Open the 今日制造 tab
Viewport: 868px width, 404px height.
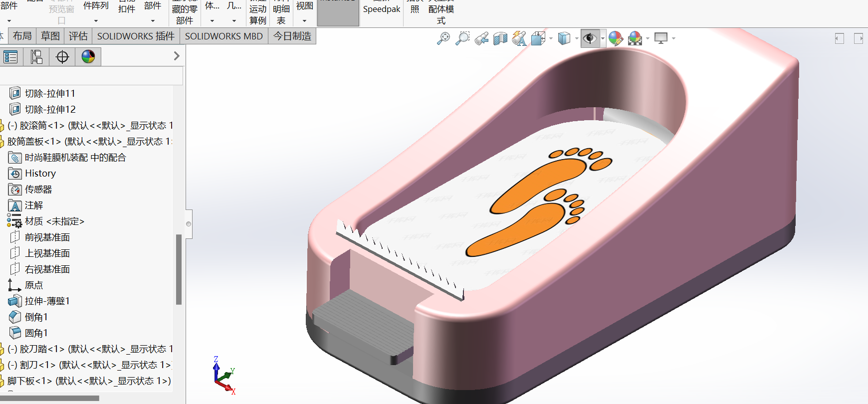click(292, 36)
